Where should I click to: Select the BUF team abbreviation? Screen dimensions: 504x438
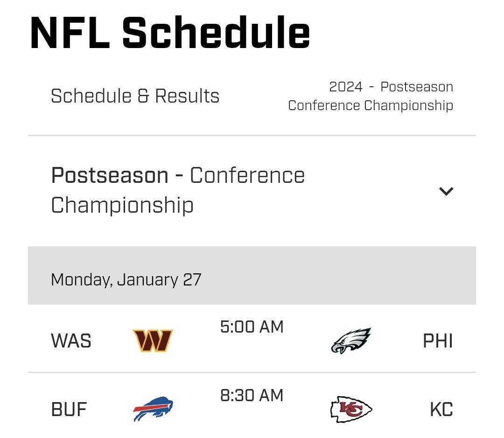click(69, 410)
